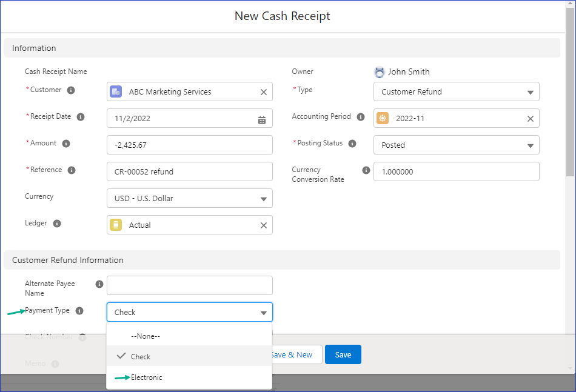Collapse the Payment Type dropdown showing Check
The image size is (576, 392).
point(190,312)
